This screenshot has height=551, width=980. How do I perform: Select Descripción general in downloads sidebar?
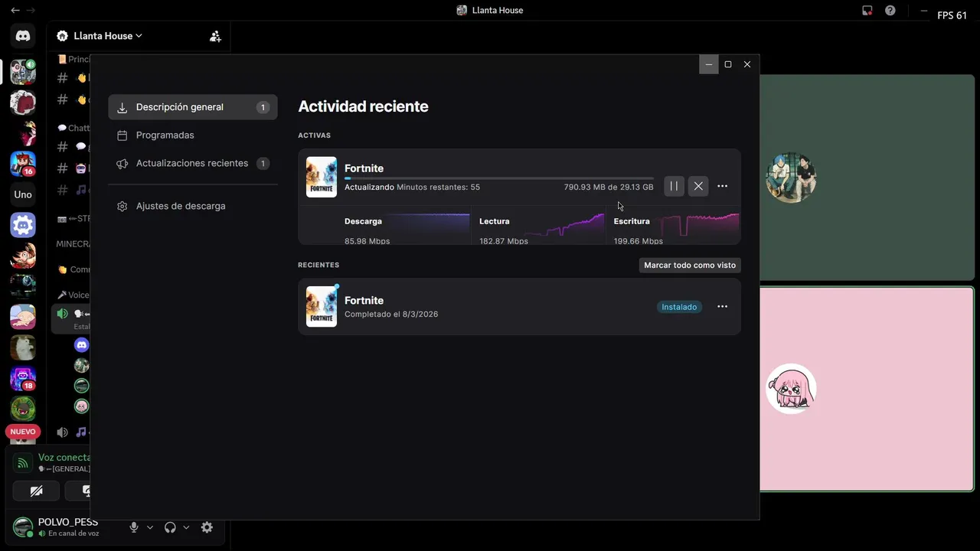click(x=193, y=107)
